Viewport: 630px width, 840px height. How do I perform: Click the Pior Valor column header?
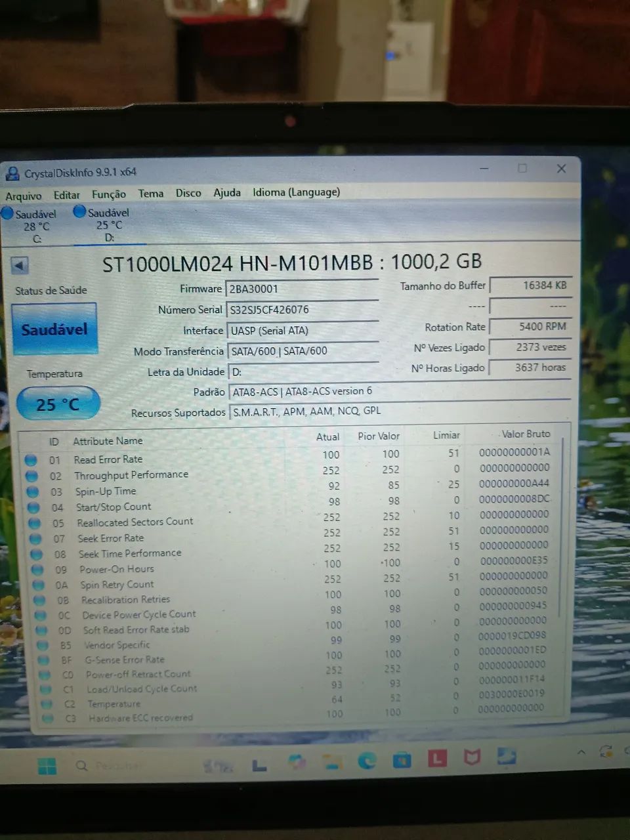pos(379,436)
